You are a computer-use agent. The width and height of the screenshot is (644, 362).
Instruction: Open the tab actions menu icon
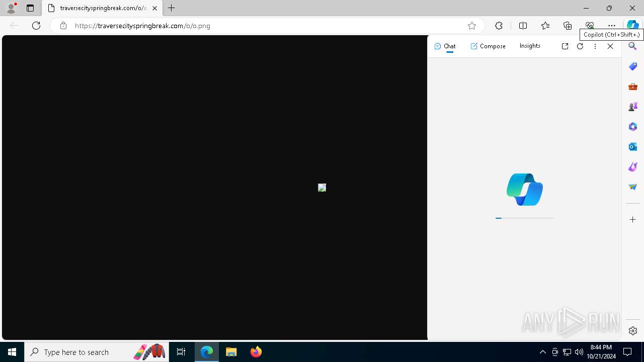30,8
